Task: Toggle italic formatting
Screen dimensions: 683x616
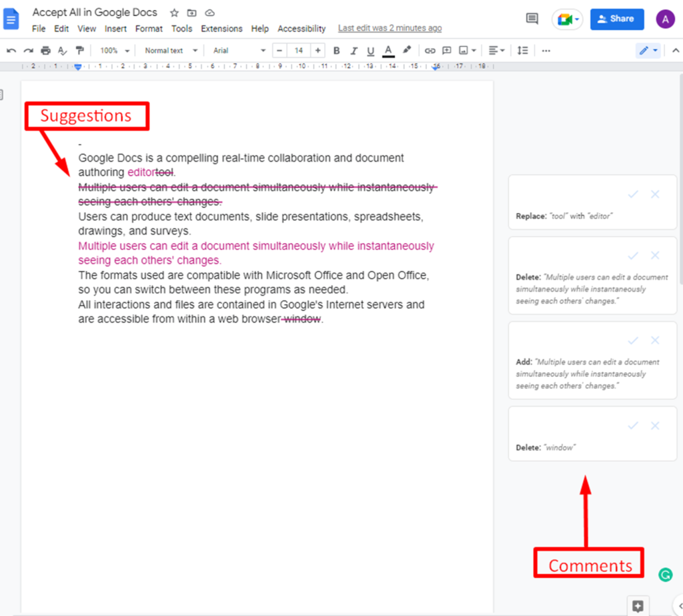Action: 354,51
